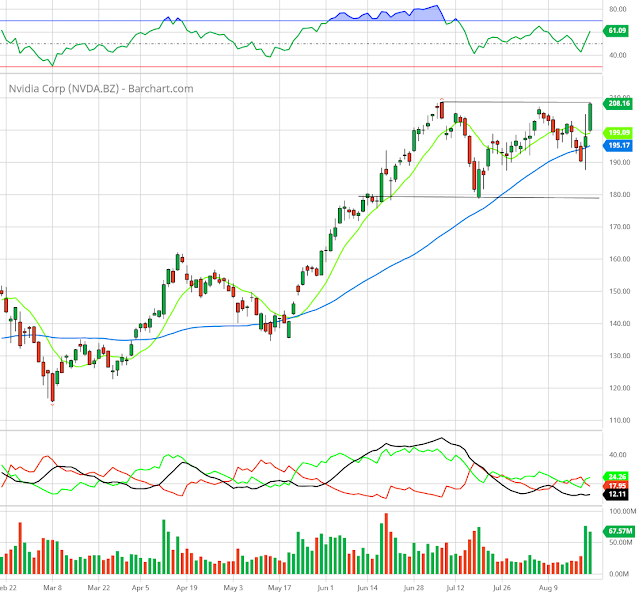Click the May 17 date axis label

280,588
